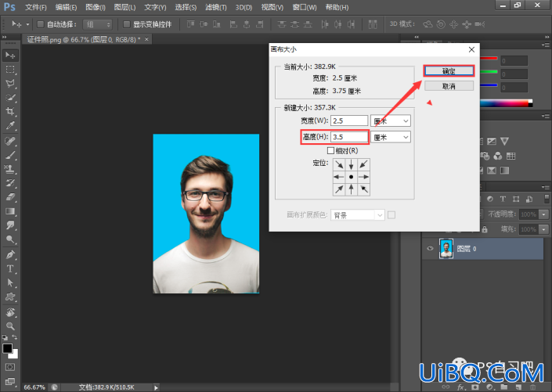The image size is (552, 392).
Task: Select the History Brush tool
Action: point(10,183)
